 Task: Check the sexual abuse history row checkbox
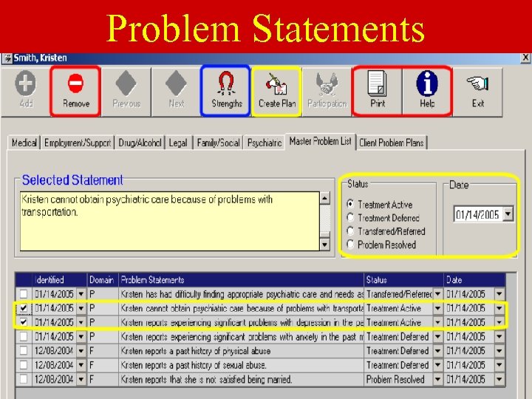click(x=24, y=365)
